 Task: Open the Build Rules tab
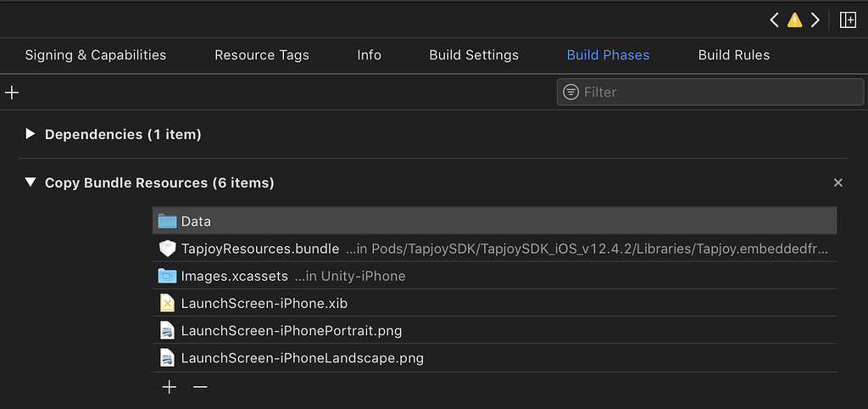(x=734, y=55)
